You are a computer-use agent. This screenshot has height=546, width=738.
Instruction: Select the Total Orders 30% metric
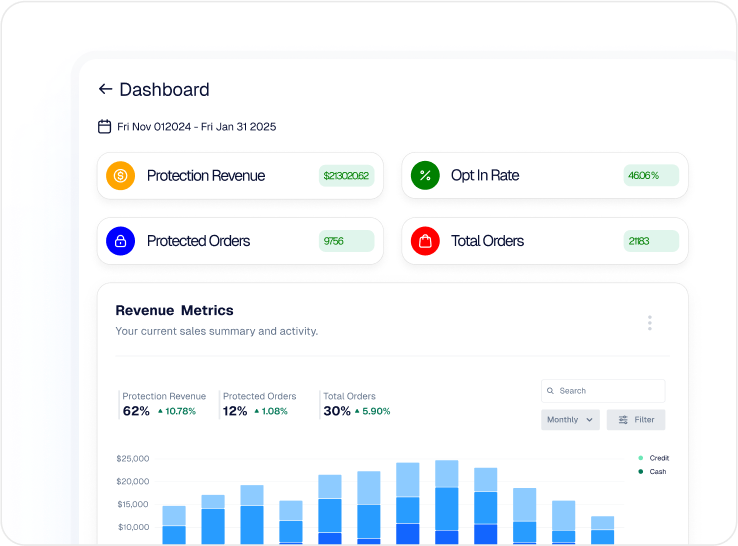pos(357,405)
